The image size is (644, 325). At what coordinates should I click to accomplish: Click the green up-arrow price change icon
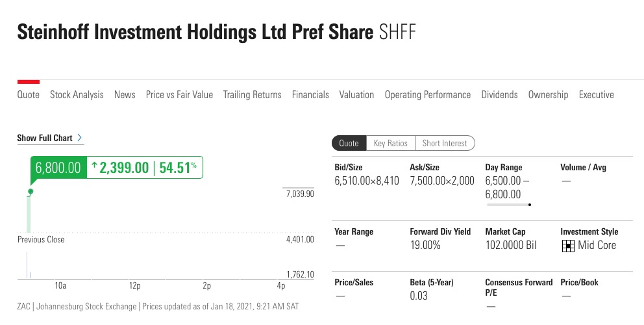pyautogui.click(x=94, y=167)
